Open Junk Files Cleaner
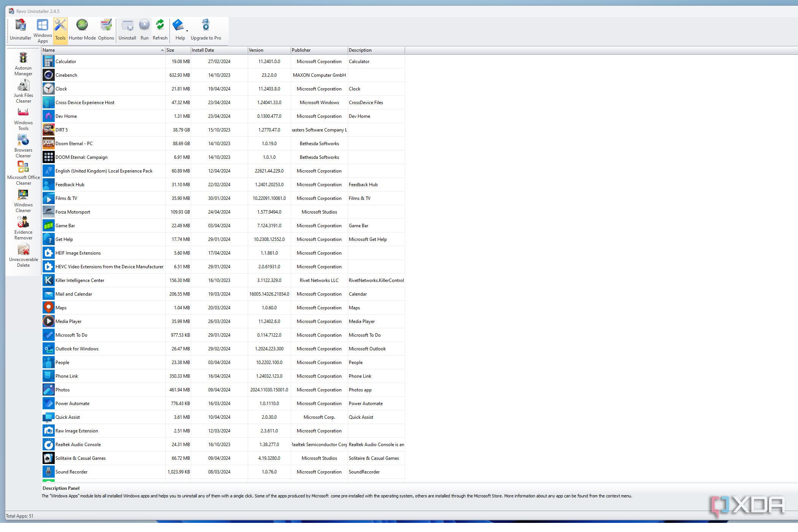Image resolution: width=798 pixels, height=532 pixels. click(x=23, y=92)
